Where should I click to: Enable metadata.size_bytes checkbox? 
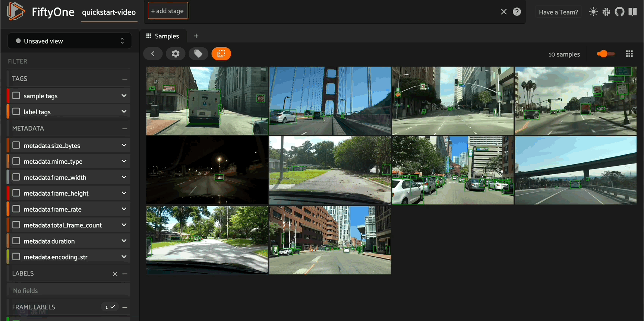(16, 145)
